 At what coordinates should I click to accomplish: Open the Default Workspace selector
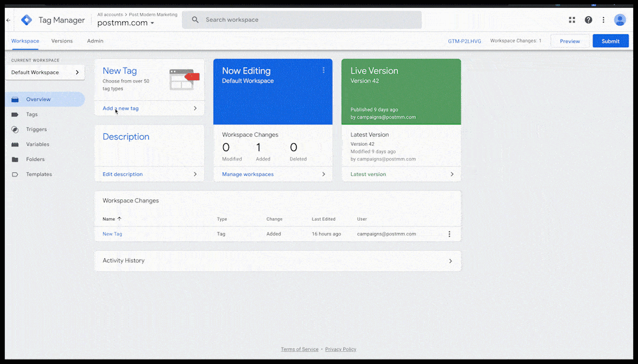click(45, 73)
